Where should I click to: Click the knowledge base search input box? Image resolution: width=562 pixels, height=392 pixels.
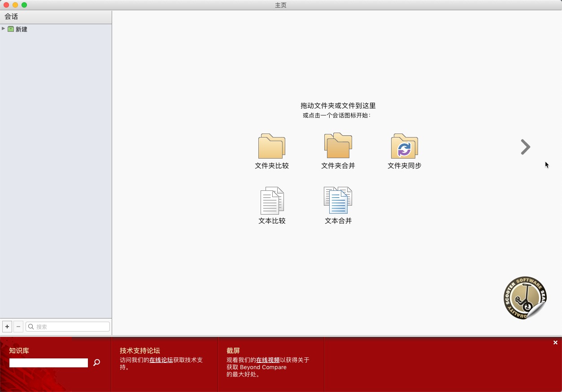(x=48, y=363)
